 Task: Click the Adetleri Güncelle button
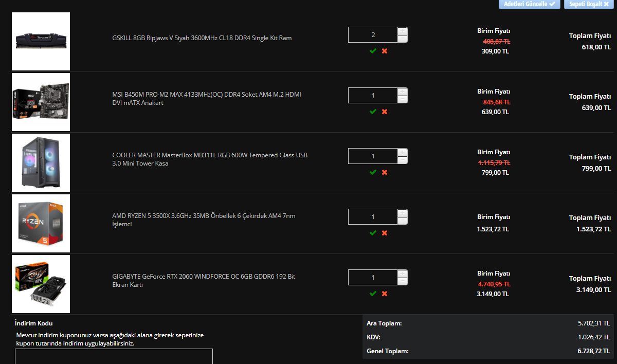pos(529,4)
